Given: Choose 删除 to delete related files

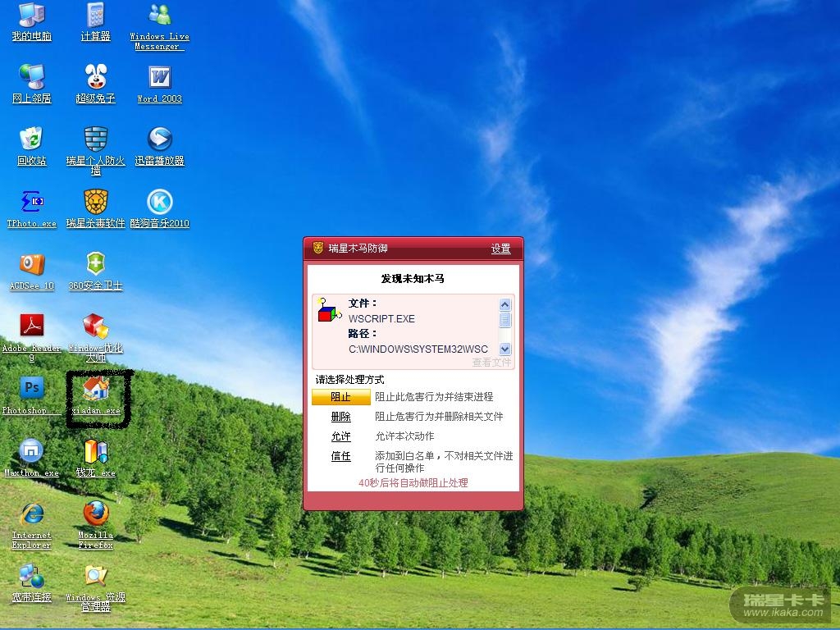Looking at the screenshot, I should tap(340, 417).
